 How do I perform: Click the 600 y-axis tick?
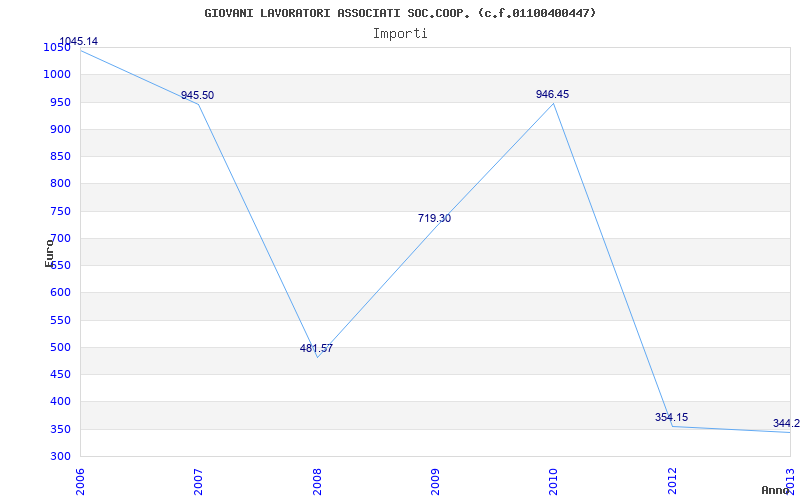(60, 293)
